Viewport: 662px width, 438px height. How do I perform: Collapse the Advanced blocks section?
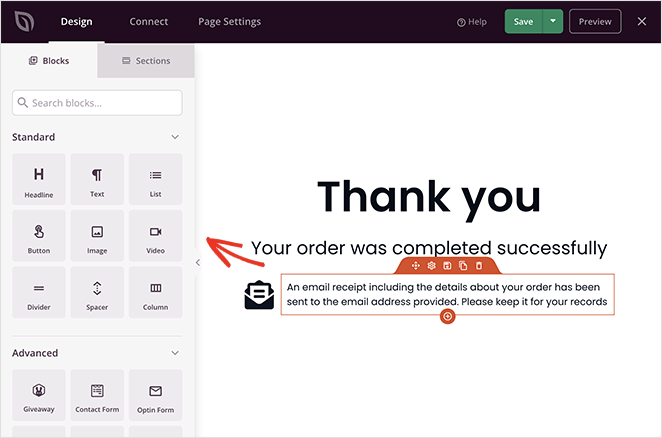coord(175,353)
